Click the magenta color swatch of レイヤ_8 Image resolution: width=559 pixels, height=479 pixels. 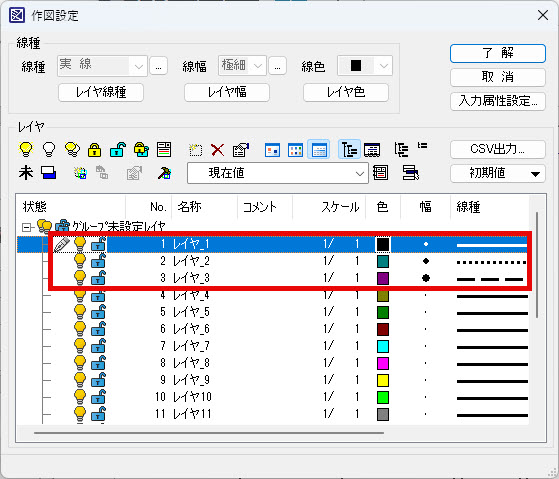[383, 363]
